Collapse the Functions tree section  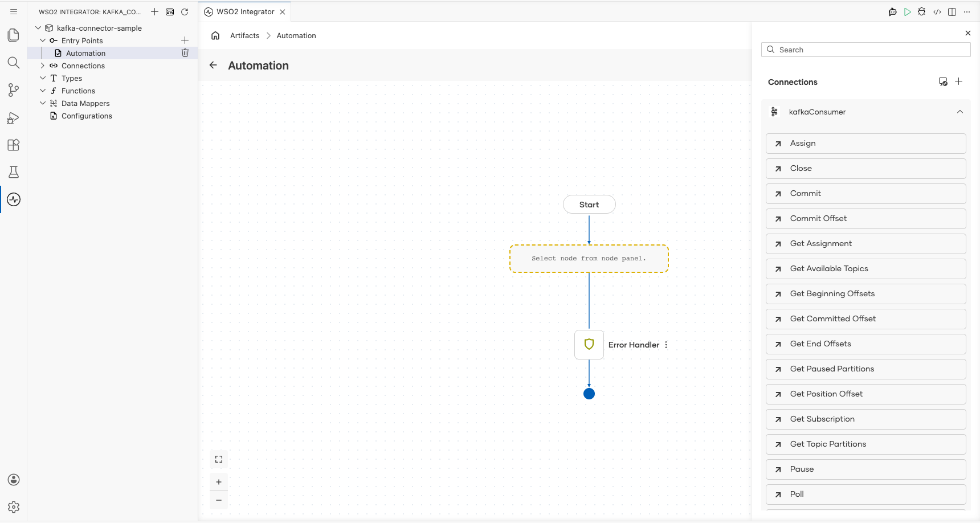tap(43, 91)
